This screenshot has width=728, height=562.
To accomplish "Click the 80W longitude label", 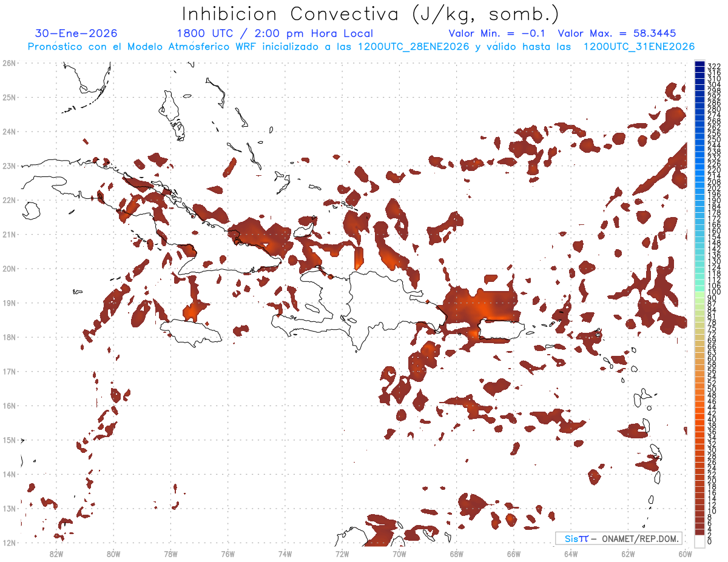I will [113, 553].
